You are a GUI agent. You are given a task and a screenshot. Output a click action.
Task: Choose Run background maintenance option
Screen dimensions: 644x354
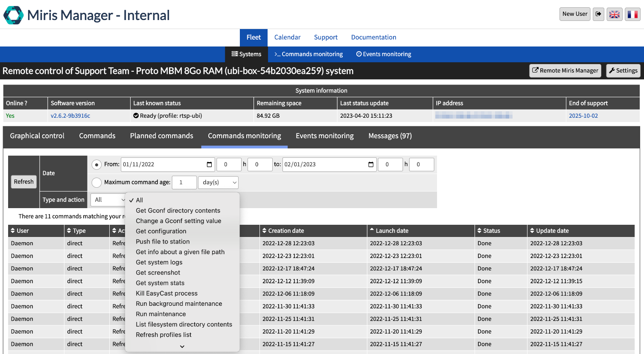click(183, 304)
